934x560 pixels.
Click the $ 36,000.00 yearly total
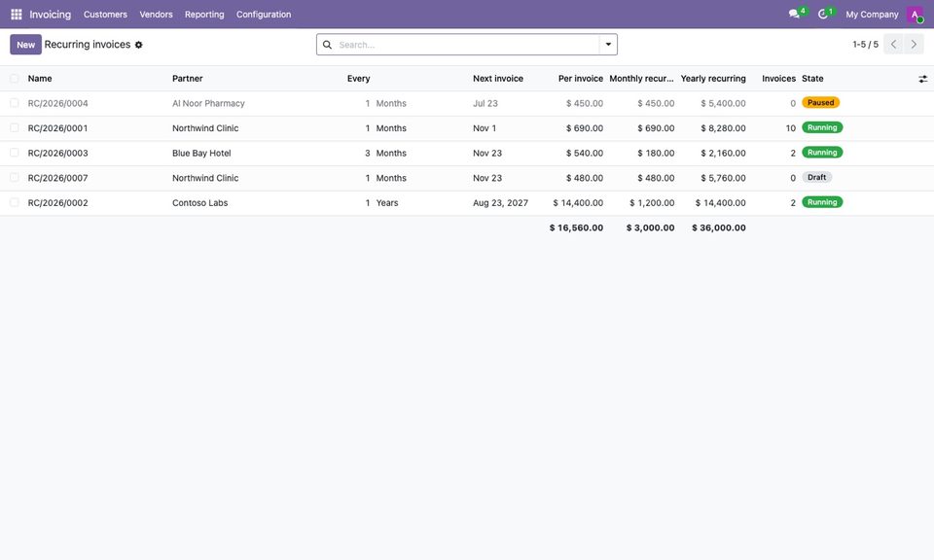[x=719, y=227]
